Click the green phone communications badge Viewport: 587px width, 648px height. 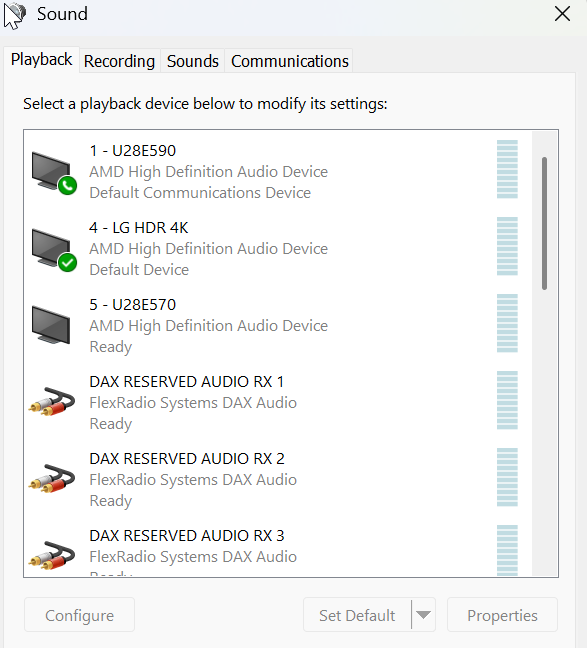pyautogui.click(x=67, y=185)
